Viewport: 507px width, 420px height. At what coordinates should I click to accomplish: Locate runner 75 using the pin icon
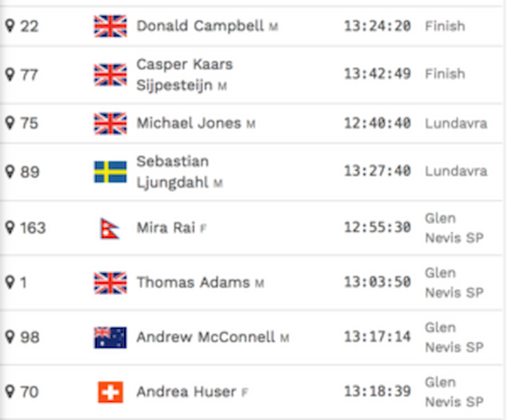11,123
